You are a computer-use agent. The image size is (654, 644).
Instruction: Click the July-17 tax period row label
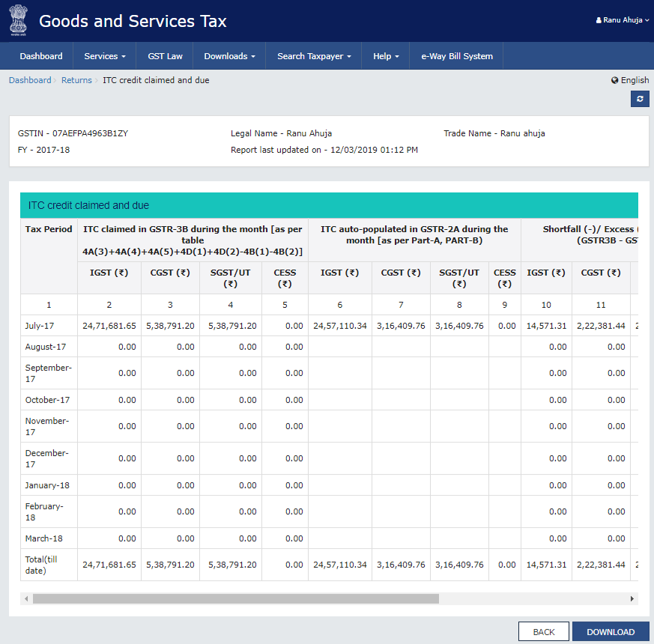coord(39,326)
